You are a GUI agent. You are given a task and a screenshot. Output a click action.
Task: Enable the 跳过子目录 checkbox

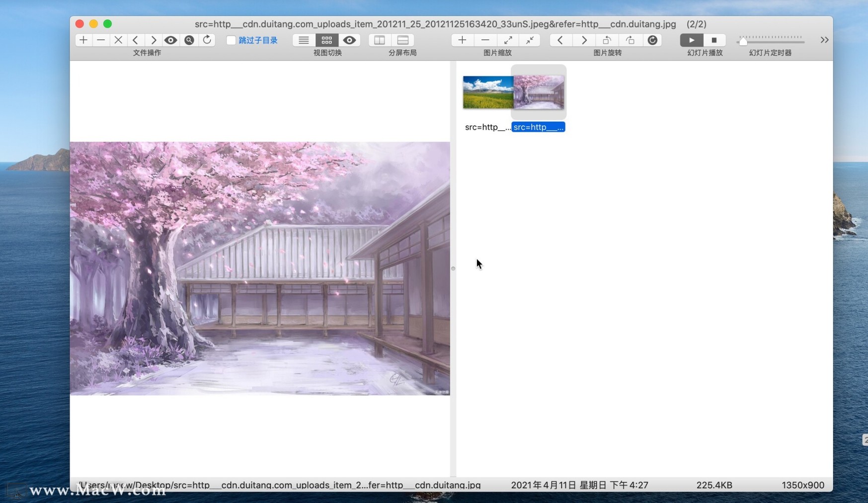pos(231,40)
